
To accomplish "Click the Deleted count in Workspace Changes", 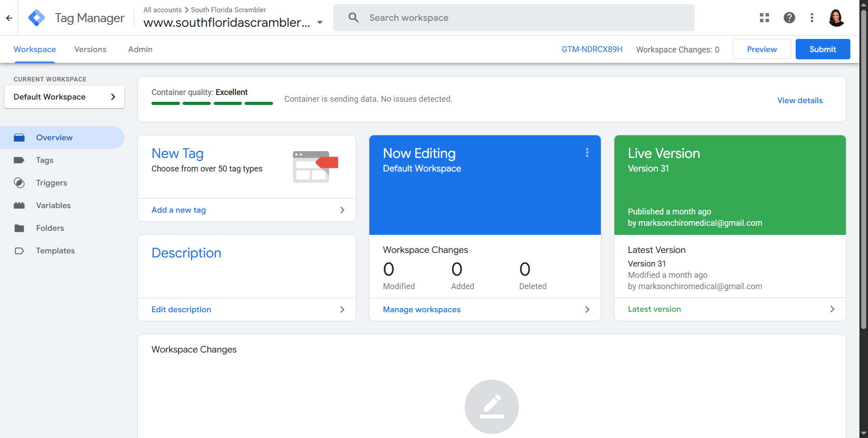I will coord(525,269).
